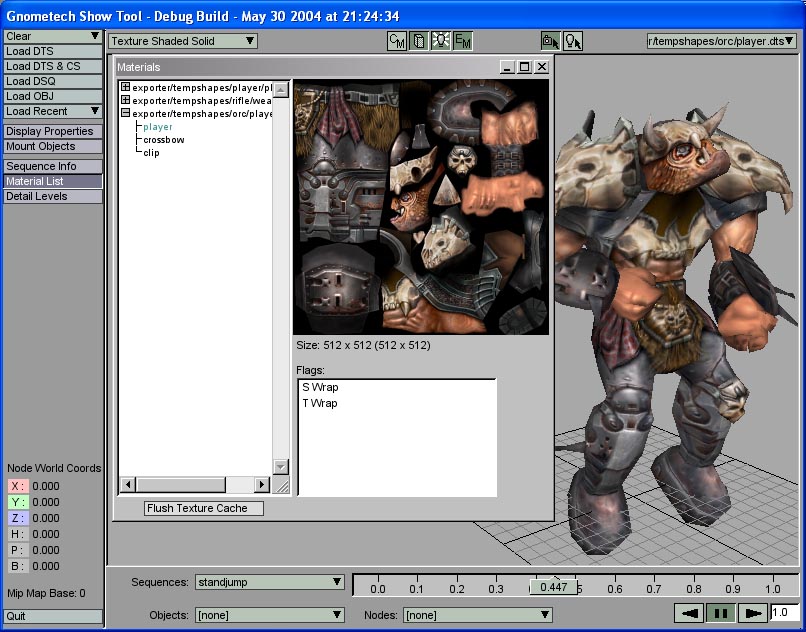Activate the camera pointer mode icon

551,41
